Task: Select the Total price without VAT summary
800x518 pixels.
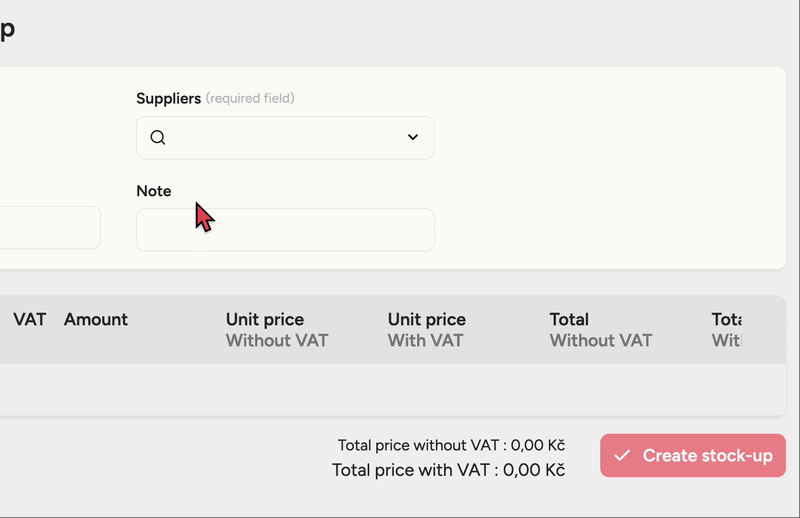Action: 451,446
